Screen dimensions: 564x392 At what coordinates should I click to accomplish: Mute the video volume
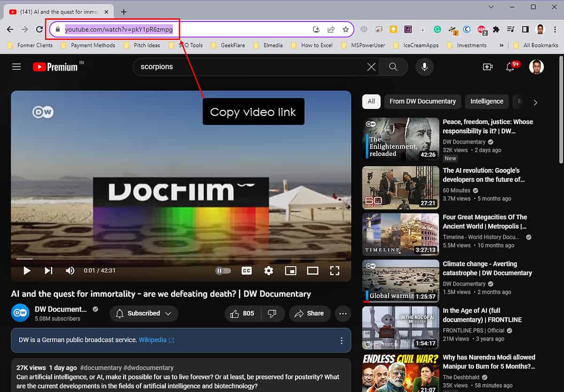[x=70, y=270]
